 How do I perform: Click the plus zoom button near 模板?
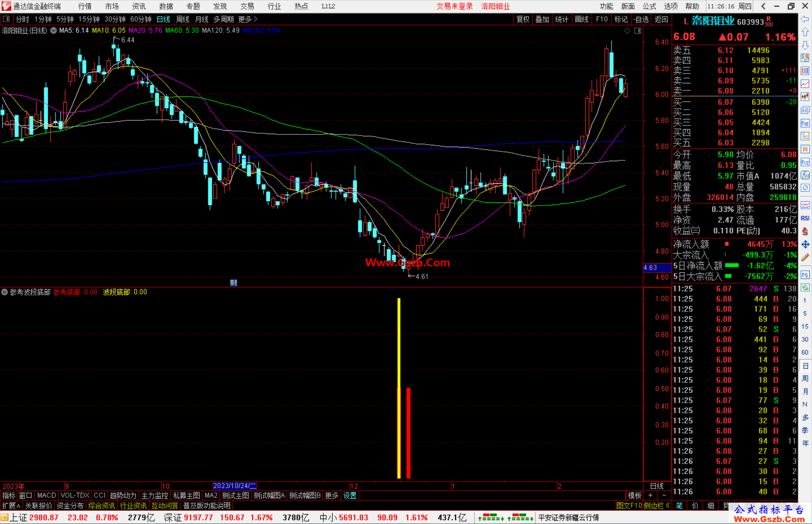[650, 495]
